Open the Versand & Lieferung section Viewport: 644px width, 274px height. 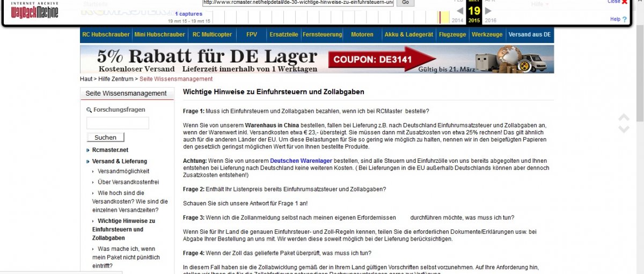click(119, 161)
